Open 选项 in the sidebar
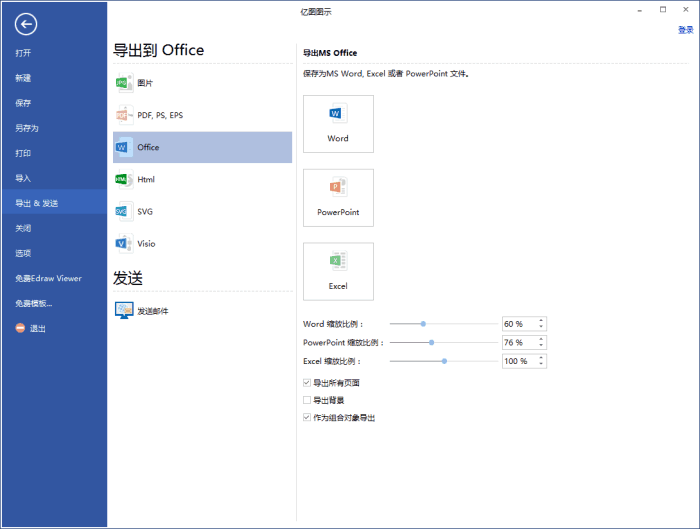This screenshot has width=700, height=529. point(54,253)
